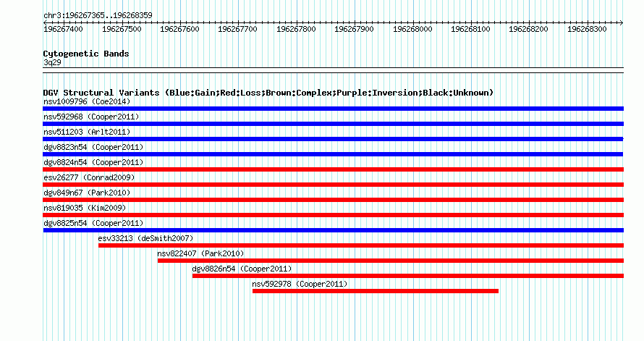This screenshot has height=341, width=644.
Task: Click the blue bar under dgv8823n54
Action: pos(333,154)
